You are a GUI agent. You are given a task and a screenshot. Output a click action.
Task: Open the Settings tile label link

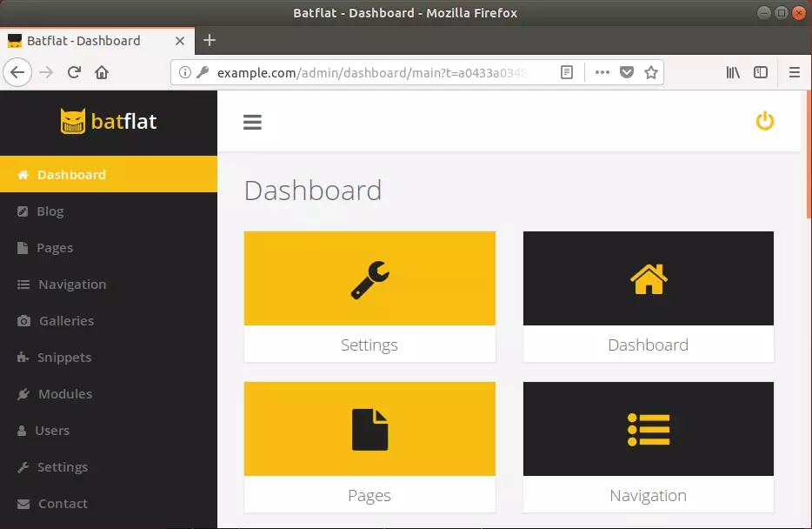(369, 345)
